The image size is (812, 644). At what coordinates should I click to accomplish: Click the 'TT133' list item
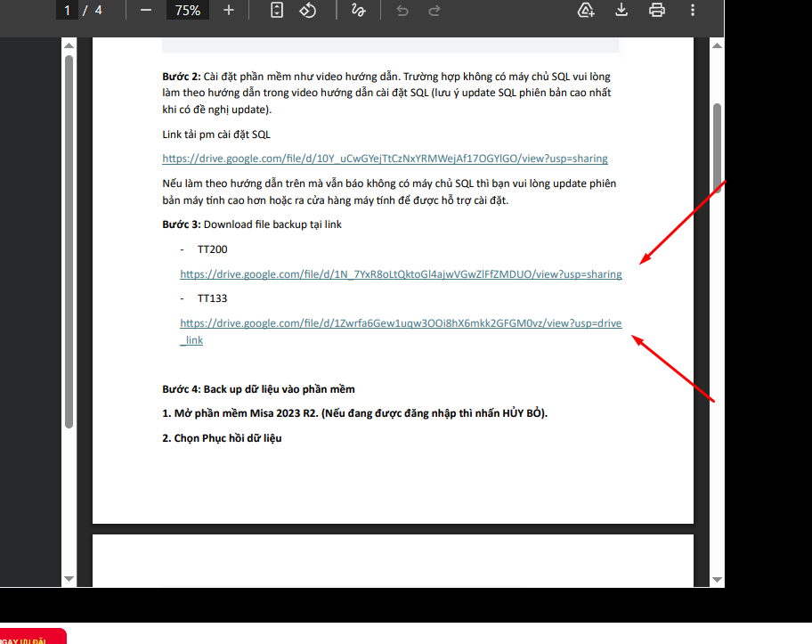click(x=212, y=298)
